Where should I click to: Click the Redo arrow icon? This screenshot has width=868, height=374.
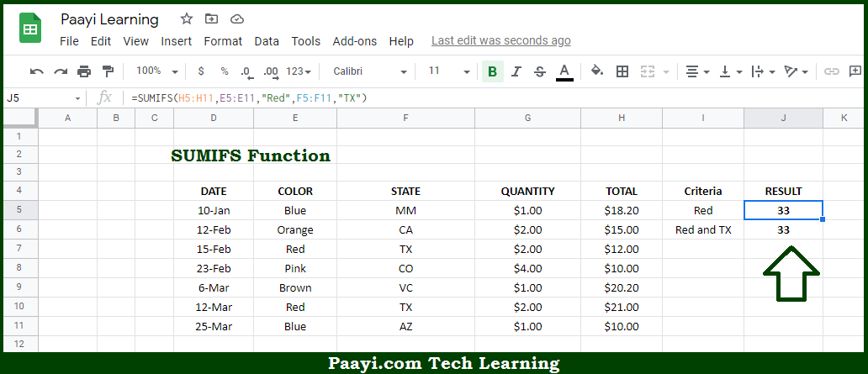(61, 71)
